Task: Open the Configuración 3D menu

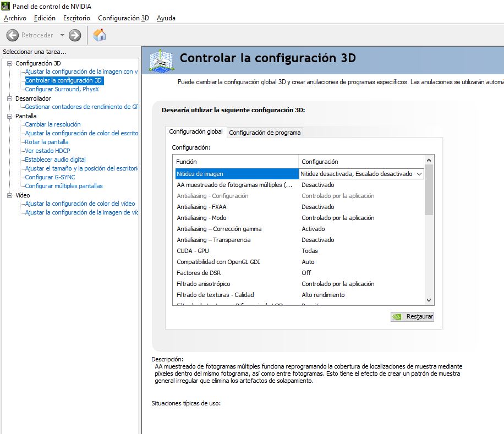Action: coord(123,18)
